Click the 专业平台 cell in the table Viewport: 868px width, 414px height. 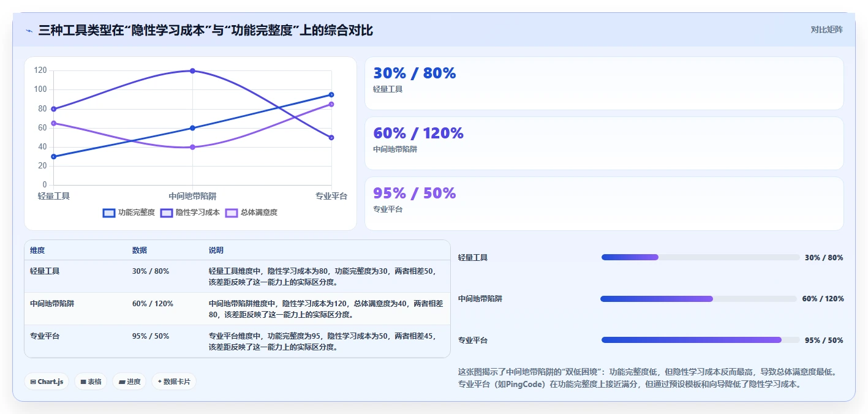(x=45, y=336)
